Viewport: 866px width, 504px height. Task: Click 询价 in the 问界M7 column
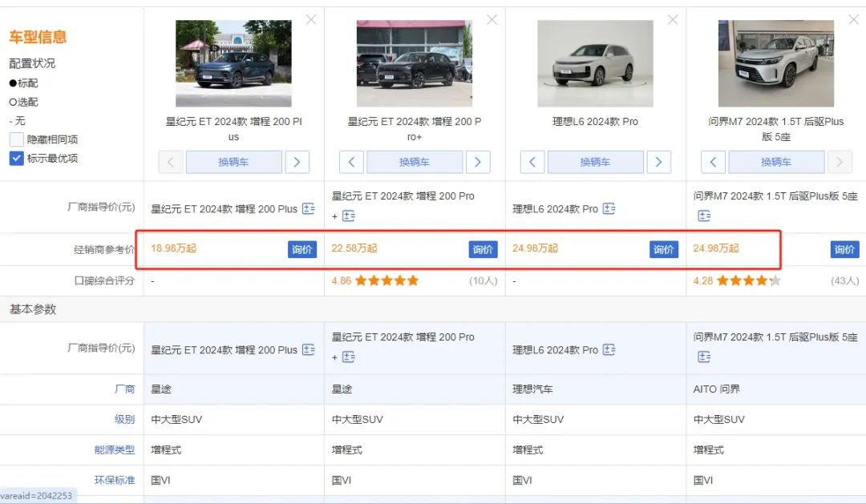pyautogui.click(x=845, y=249)
